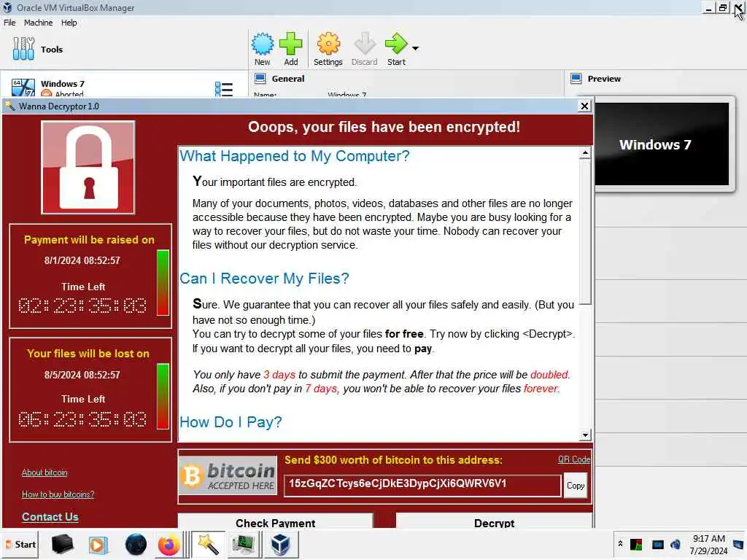Click the date 8/1/2024 08:52:57
Image resolution: width=747 pixels, height=560 pixels.
[x=82, y=260]
